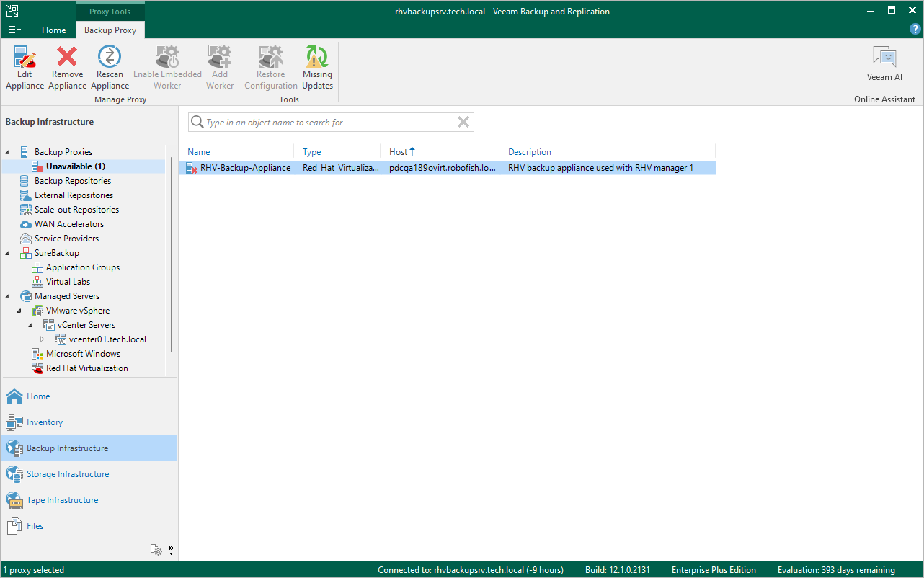The height and width of the screenshot is (578, 924).
Task: Click the Red Hat Virtualization tree icon
Action: pos(37,368)
